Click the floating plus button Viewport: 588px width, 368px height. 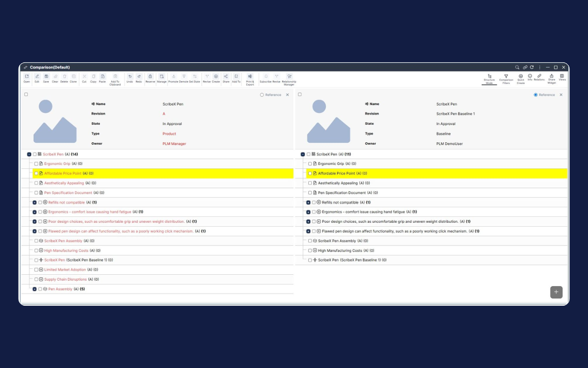click(556, 292)
